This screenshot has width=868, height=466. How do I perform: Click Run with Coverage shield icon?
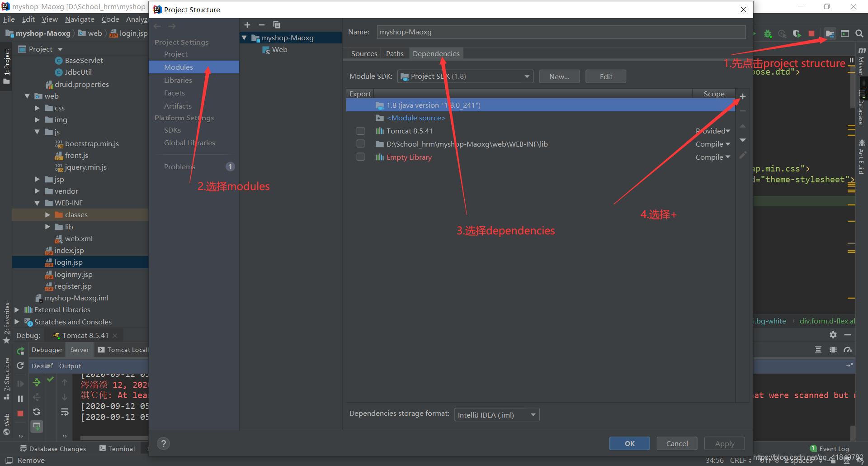point(797,34)
